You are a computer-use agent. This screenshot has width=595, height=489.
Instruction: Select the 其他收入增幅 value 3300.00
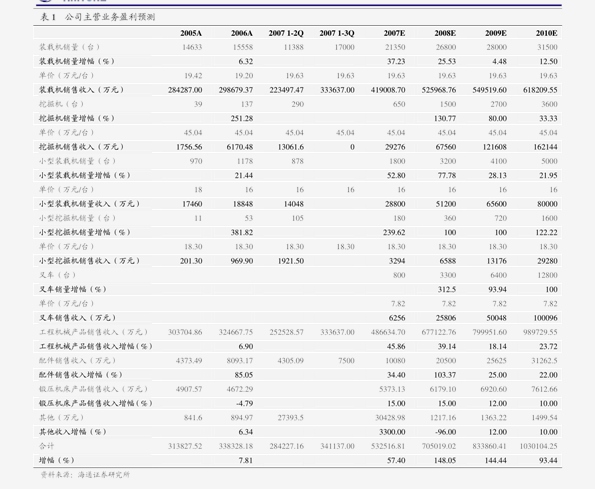tap(392, 432)
